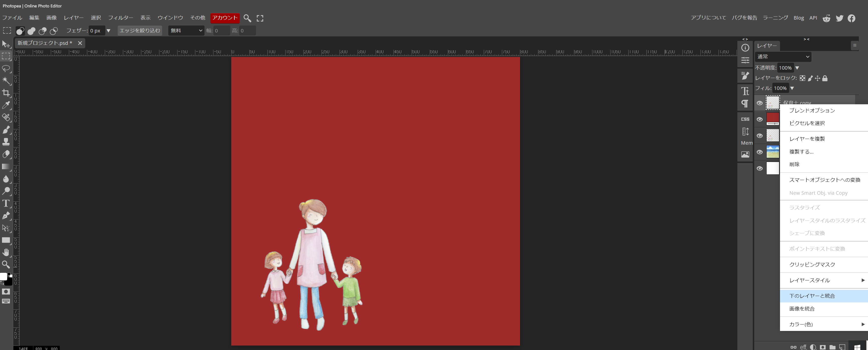This screenshot has width=868, height=350.
Task: Select the Hand tool
Action: pos(6,252)
